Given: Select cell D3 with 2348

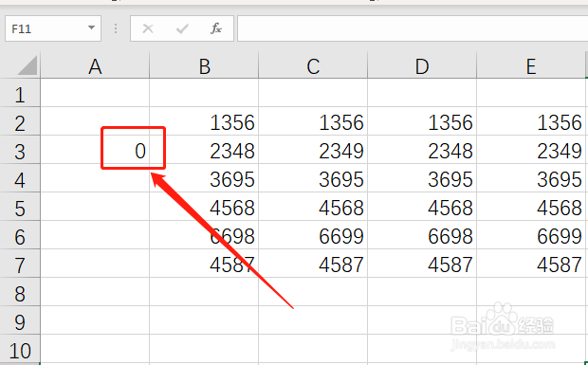Looking at the screenshot, I should [x=422, y=150].
